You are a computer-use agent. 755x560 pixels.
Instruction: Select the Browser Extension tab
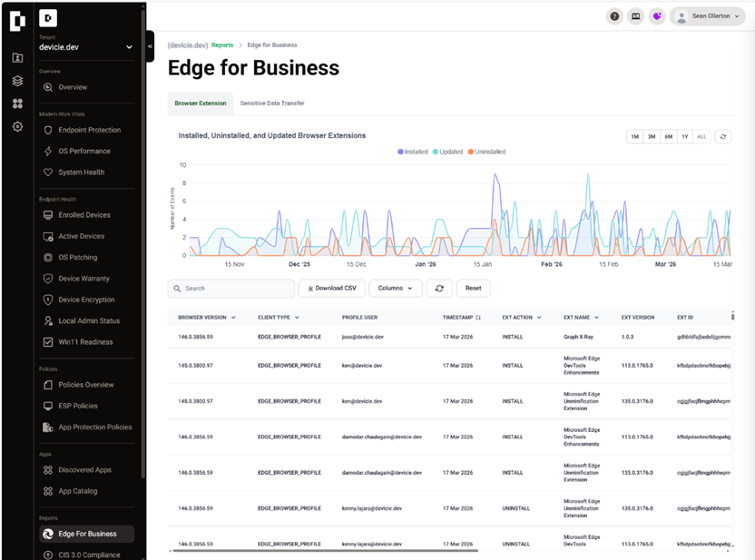200,103
